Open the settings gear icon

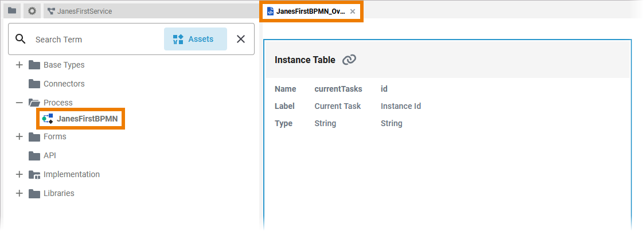tap(32, 11)
